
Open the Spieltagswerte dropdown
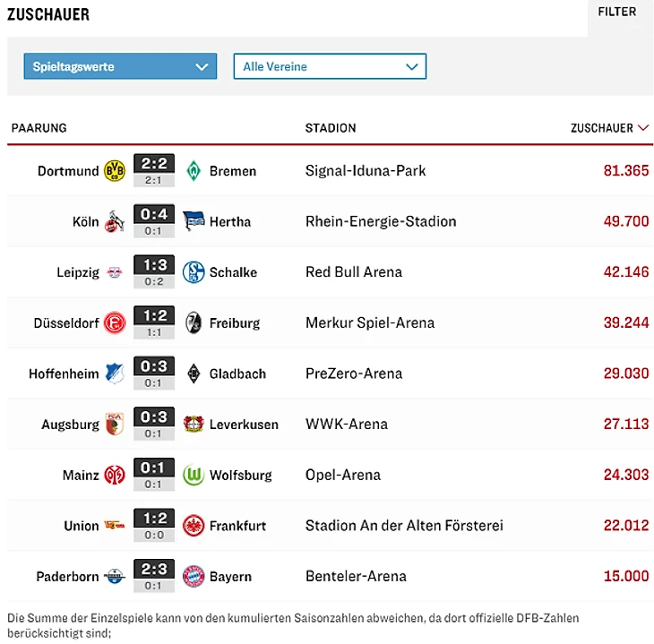[120, 66]
